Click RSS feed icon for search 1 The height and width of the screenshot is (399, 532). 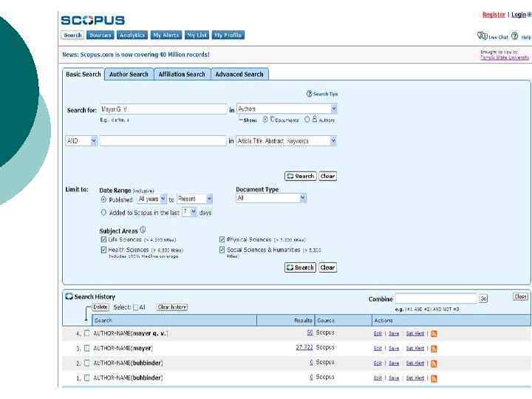click(x=434, y=378)
